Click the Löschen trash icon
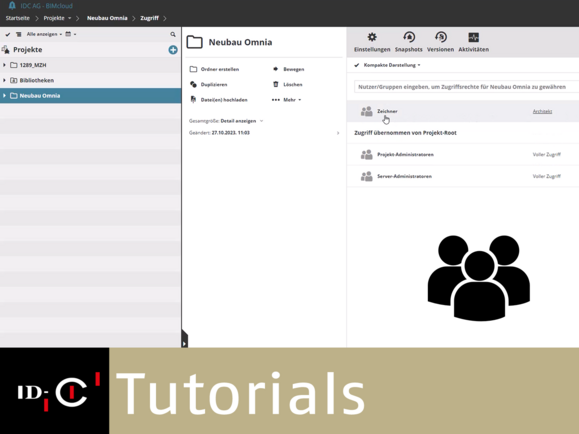Image resolution: width=579 pixels, height=434 pixels. 275,84
